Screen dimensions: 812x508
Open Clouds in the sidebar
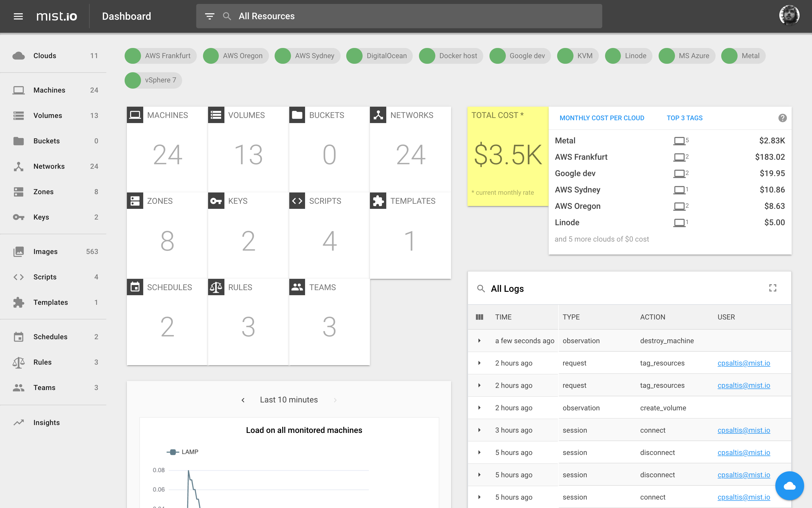pos(54,56)
